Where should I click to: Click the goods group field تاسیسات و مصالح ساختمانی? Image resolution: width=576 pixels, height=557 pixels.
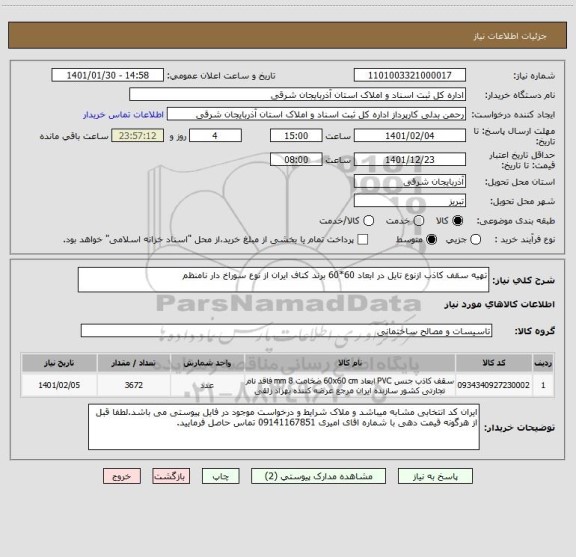tap(287, 331)
